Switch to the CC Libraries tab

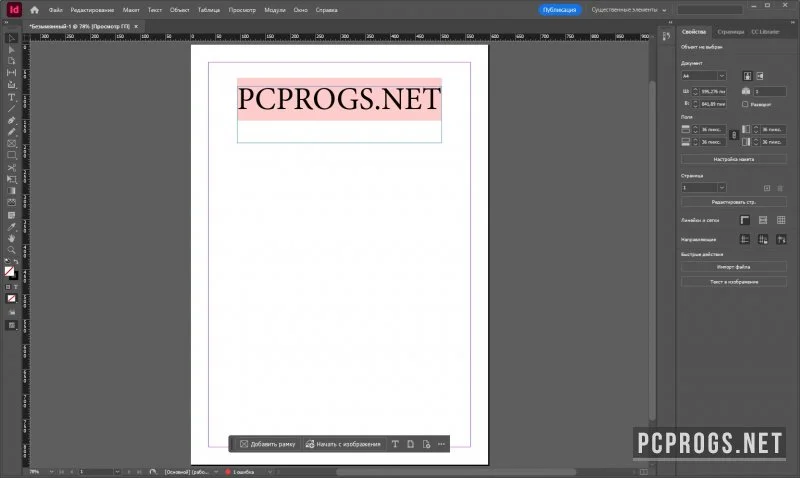tap(765, 32)
